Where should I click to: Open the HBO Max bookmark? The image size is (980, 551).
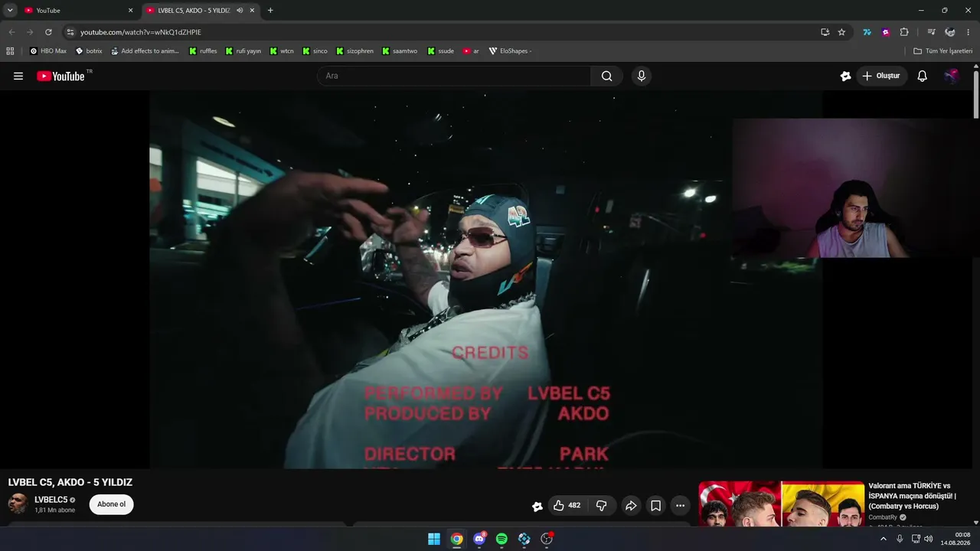click(48, 51)
